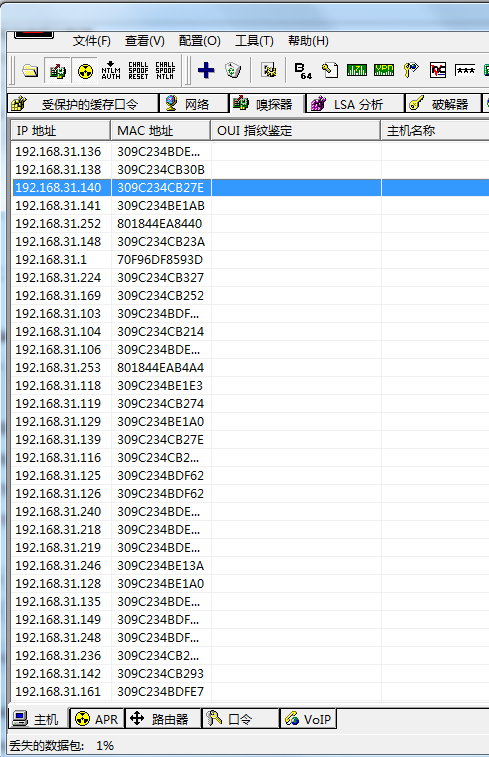Viewport: 489px width, 757px height.
Task: Open the 工具(T) menu
Action: [254, 41]
